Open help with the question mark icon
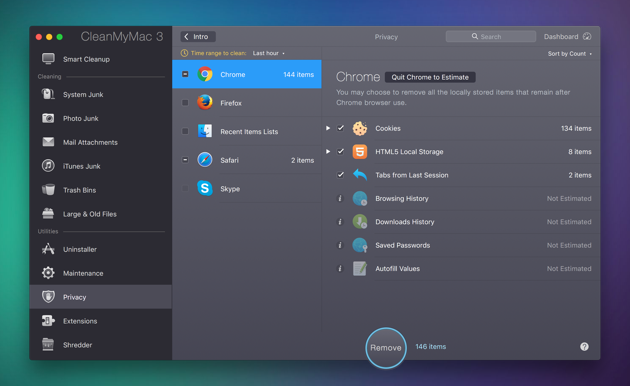Viewport: 630px width, 386px height. [x=584, y=346]
